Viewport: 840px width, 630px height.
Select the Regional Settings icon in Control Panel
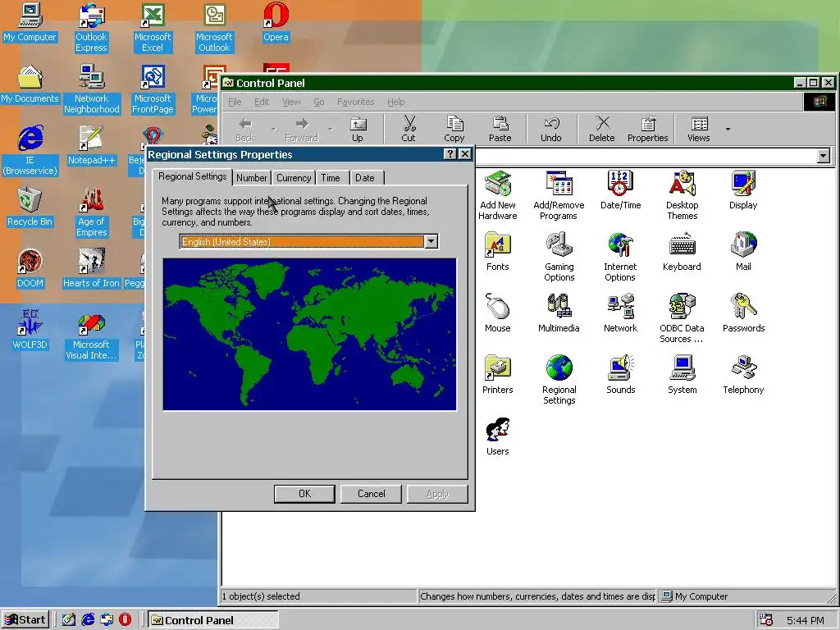(x=559, y=380)
